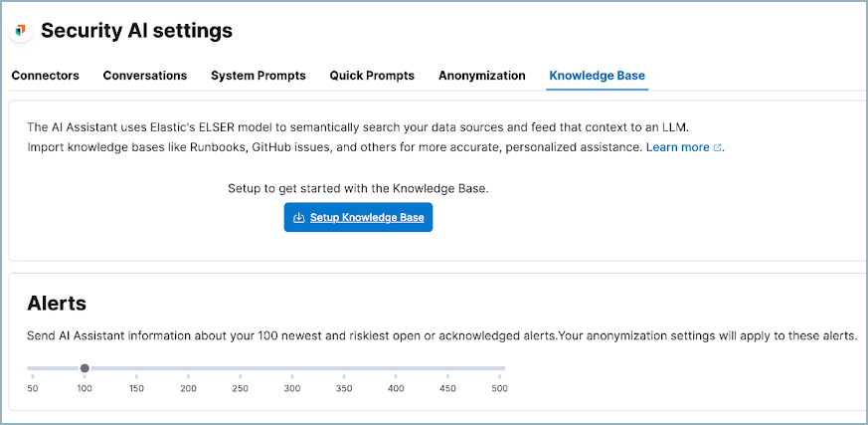Click the external link icon after Learn more
The width and height of the screenshot is (868, 425).
[x=718, y=148]
